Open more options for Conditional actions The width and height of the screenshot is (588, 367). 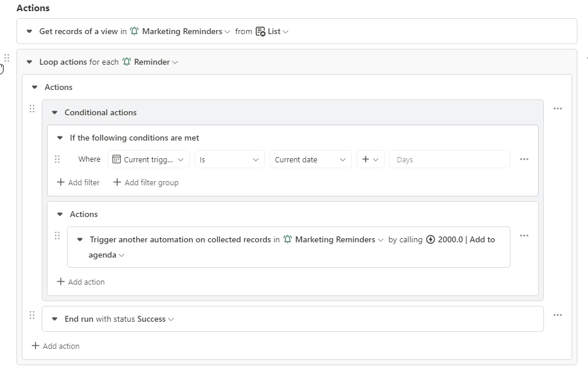coord(557,109)
